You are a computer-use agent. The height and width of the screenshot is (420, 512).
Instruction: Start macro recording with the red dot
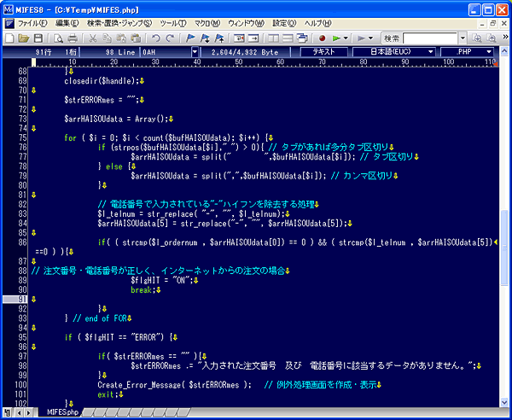(322, 38)
